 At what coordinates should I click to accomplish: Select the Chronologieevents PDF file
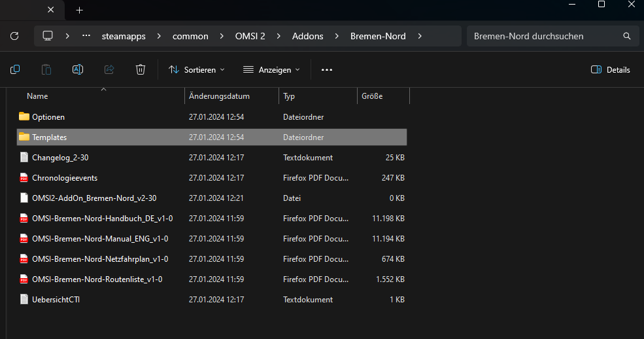tap(65, 178)
